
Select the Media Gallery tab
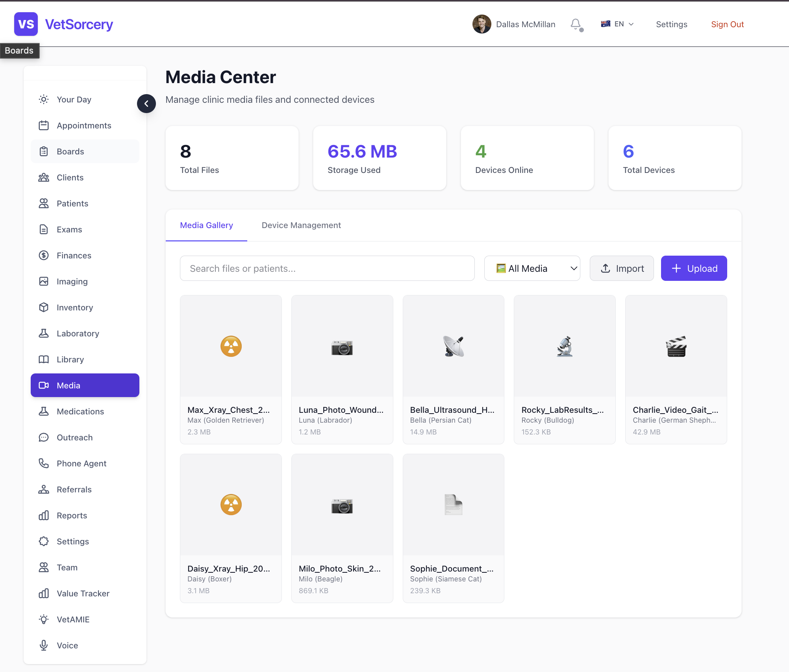pos(206,225)
